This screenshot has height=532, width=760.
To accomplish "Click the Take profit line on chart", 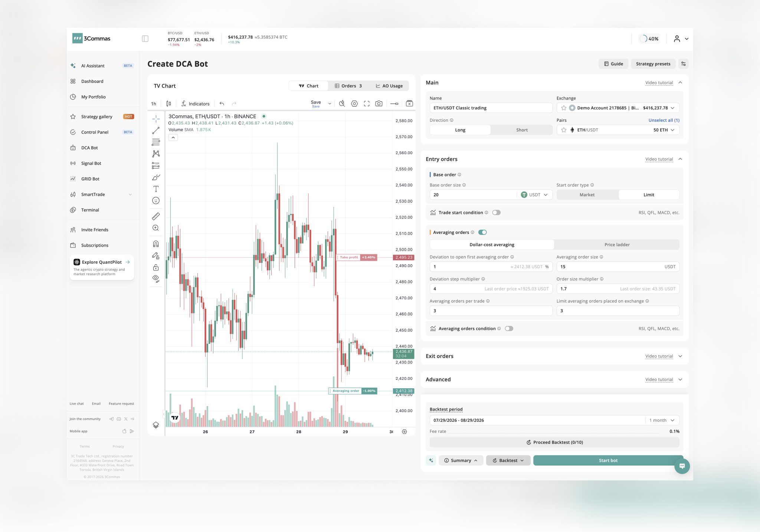I will click(x=357, y=257).
